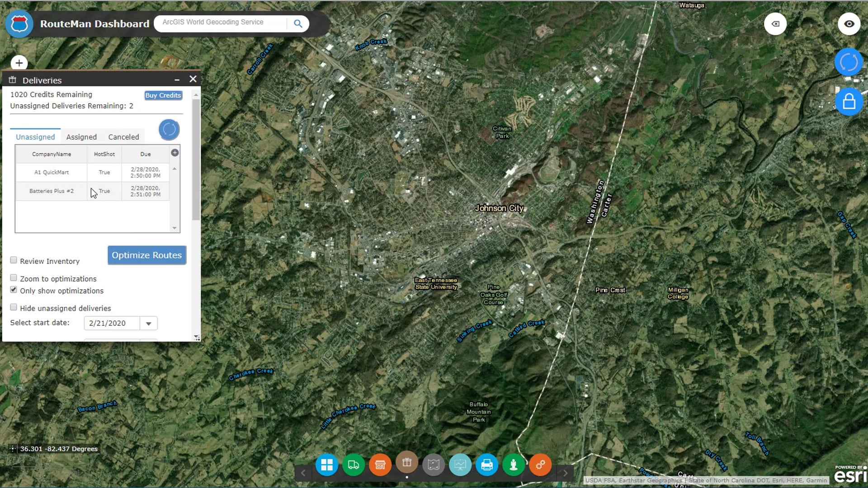868x488 pixels.
Task: Click the plus icon in the table header
Action: [175, 153]
